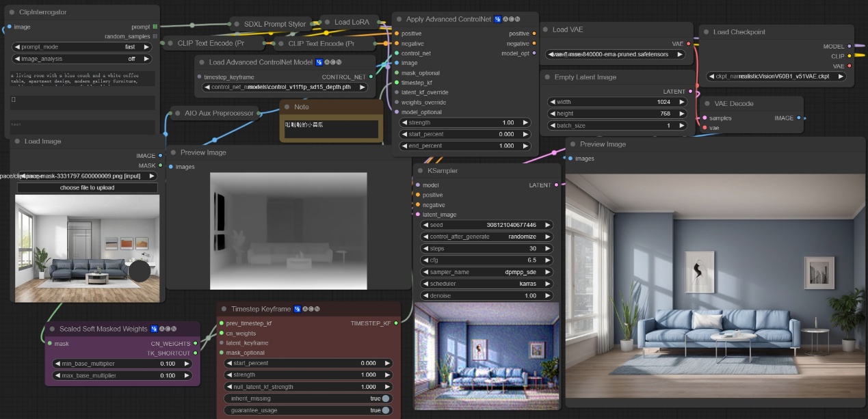Expand the collapsed SDXL Prompt Styler node
Screen dimensions: 868x419
pyautogui.click(x=236, y=24)
